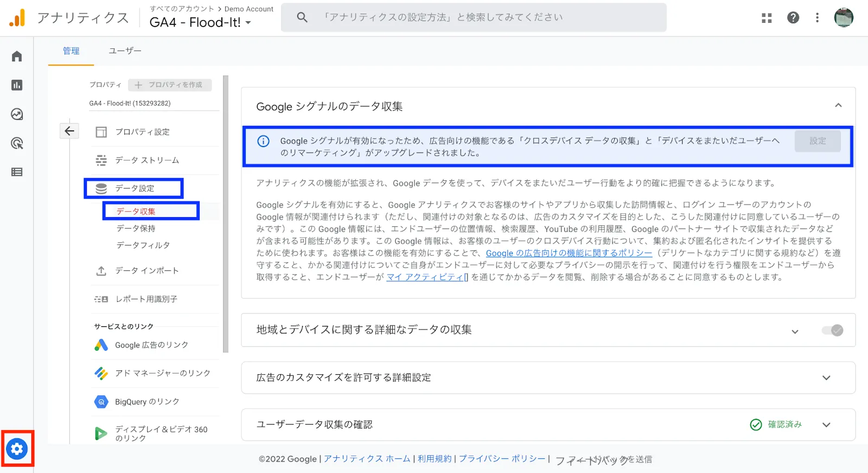Open the three-dot more options menu

coord(817,18)
